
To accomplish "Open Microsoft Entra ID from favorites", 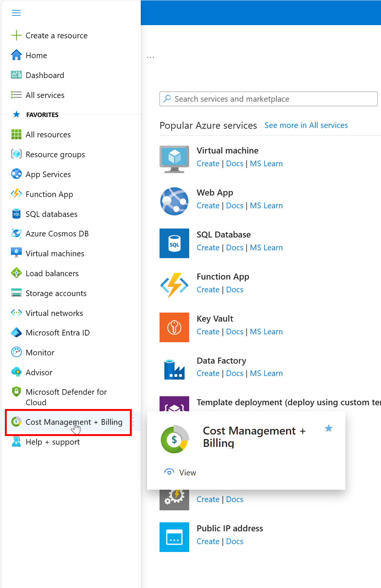I will [x=57, y=332].
